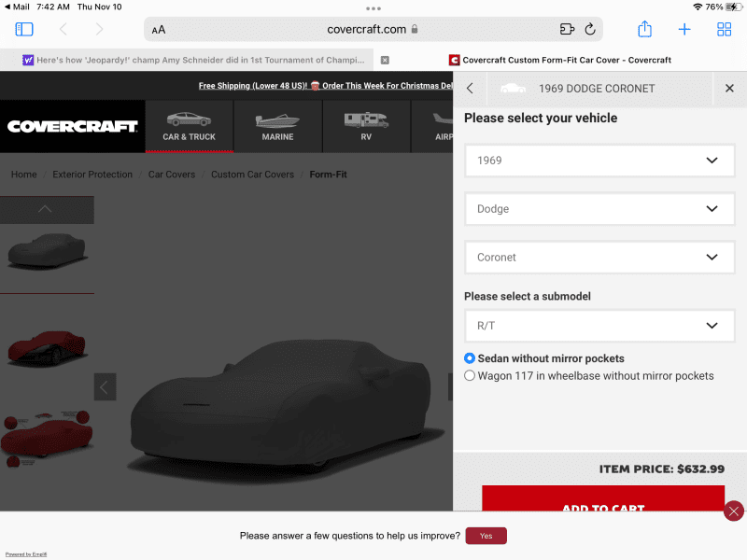Open the Free Shipping promotion link
The height and width of the screenshot is (560, 747).
click(325, 86)
